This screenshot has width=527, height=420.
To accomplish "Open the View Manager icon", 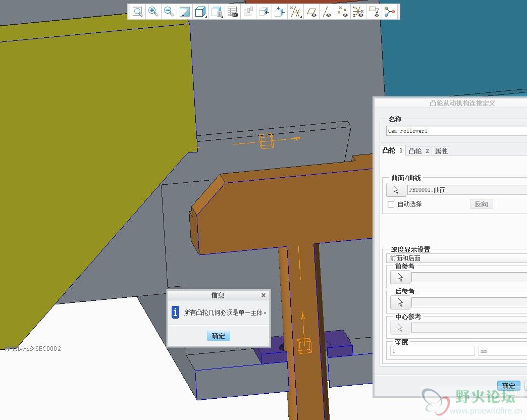I will (x=233, y=12).
